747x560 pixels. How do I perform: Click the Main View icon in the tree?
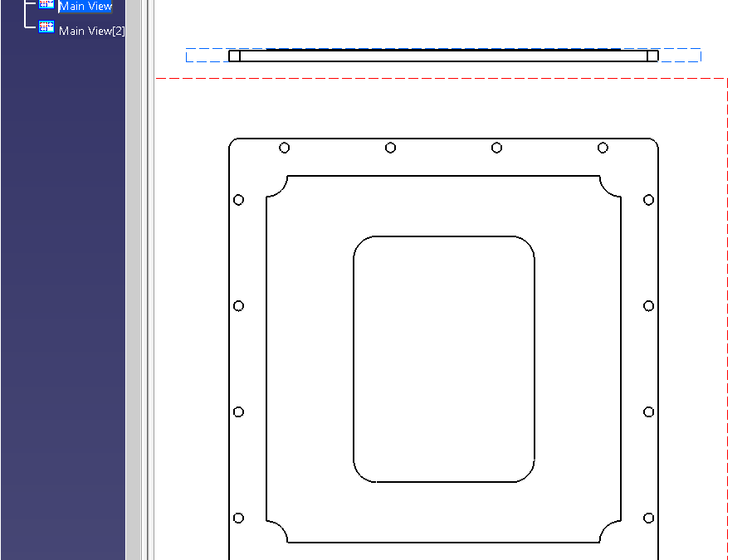(x=46, y=6)
